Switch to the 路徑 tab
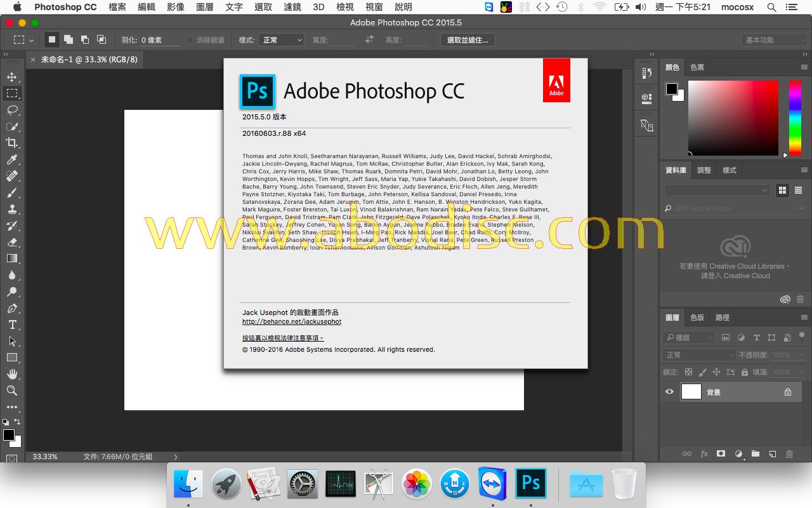 723,317
